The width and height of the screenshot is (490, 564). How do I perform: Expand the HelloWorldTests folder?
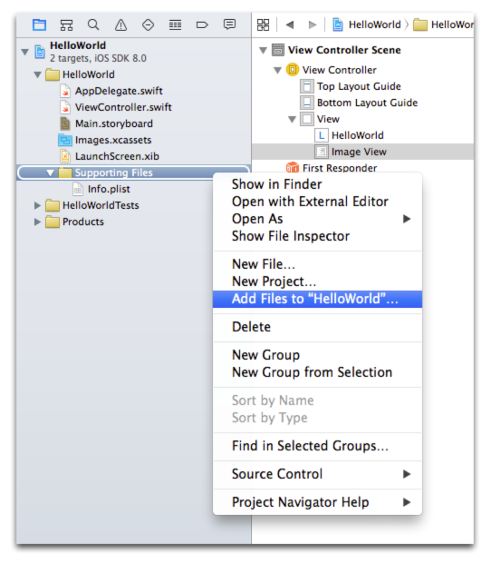[37, 205]
